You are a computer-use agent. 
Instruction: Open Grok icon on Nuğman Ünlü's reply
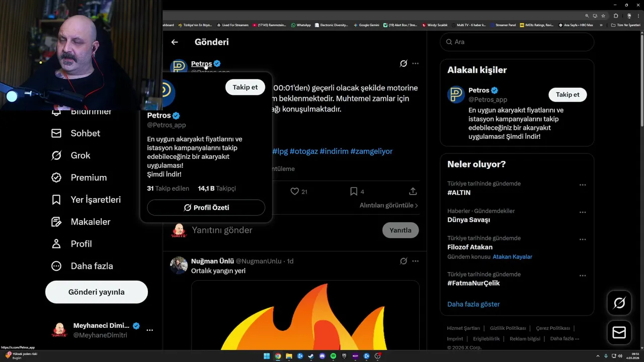404,261
